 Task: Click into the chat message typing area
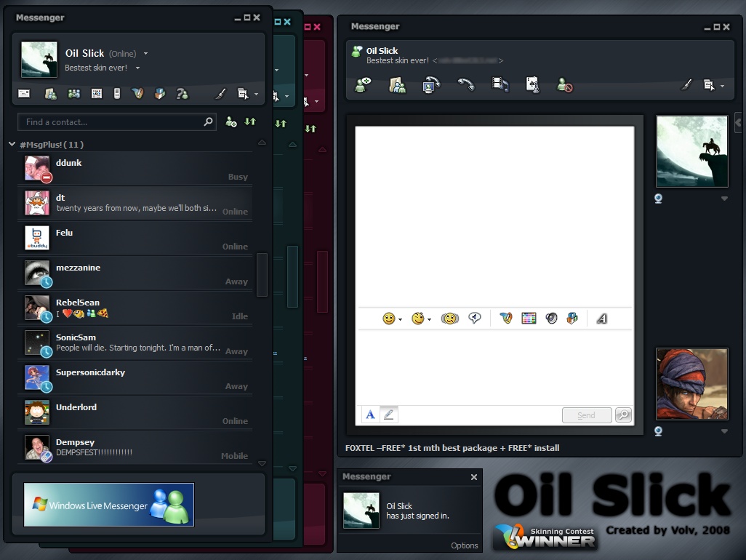495,367
